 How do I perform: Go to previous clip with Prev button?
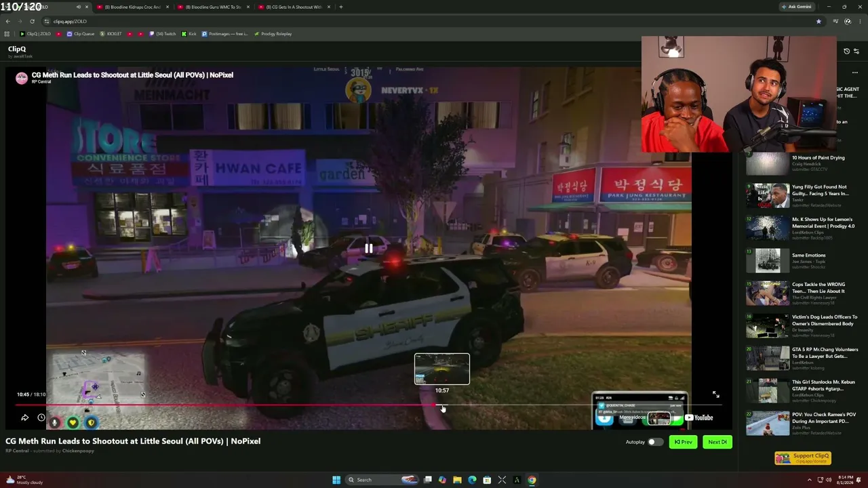683,442
